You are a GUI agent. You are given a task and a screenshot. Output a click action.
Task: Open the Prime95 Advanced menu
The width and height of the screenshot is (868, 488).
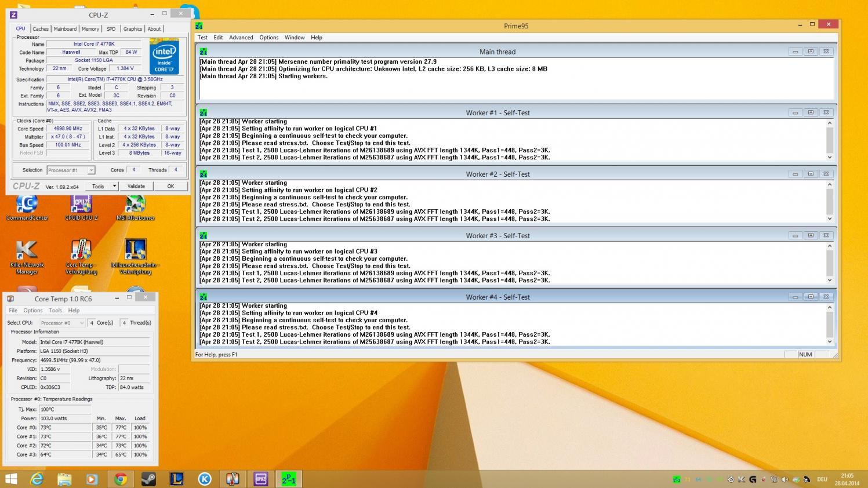point(241,37)
